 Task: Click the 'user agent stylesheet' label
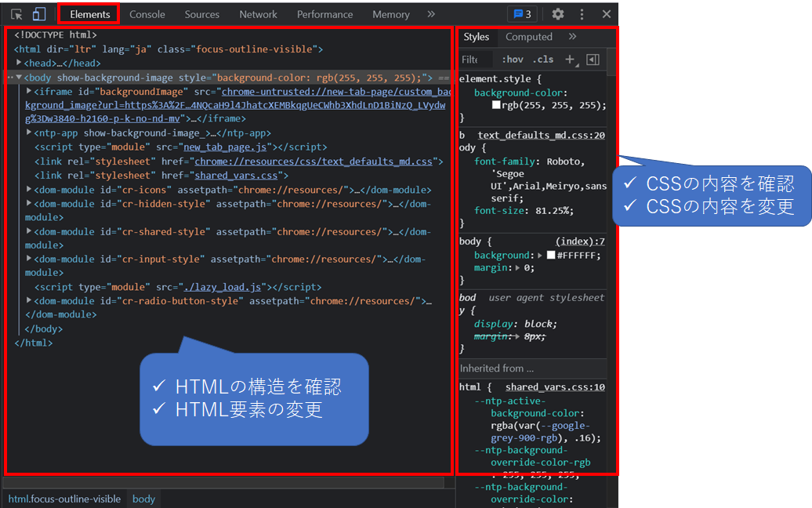(x=546, y=297)
